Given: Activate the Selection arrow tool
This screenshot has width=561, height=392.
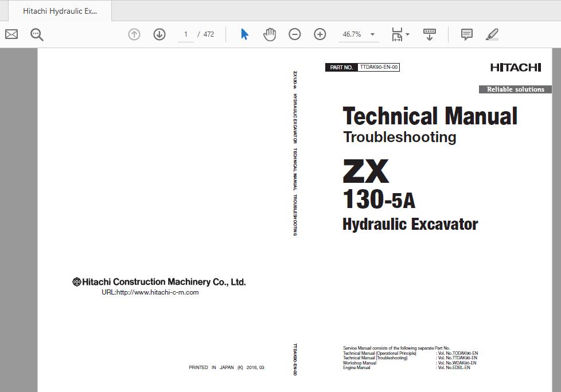Looking at the screenshot, I should coord(243,34).
